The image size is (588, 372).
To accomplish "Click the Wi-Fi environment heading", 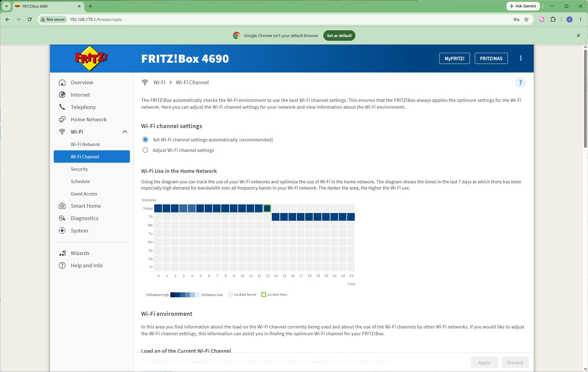I will click(x=167, y=314).
